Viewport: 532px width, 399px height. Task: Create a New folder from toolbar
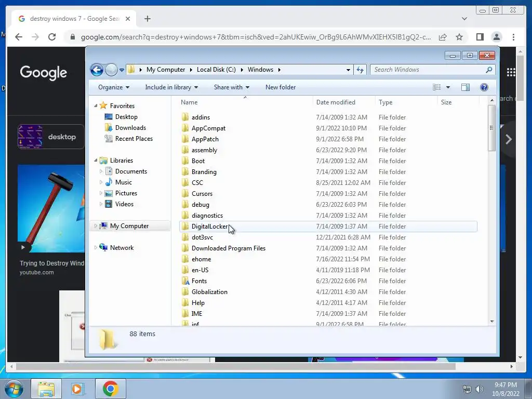coord(281,87)
